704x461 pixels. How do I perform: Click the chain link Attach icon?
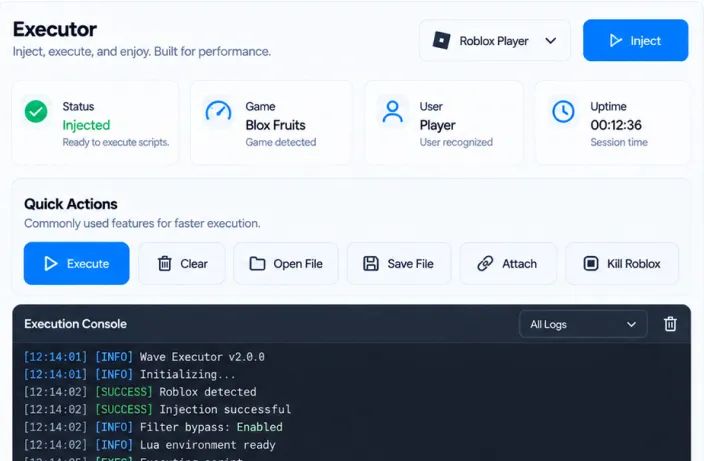pos(485,263)
